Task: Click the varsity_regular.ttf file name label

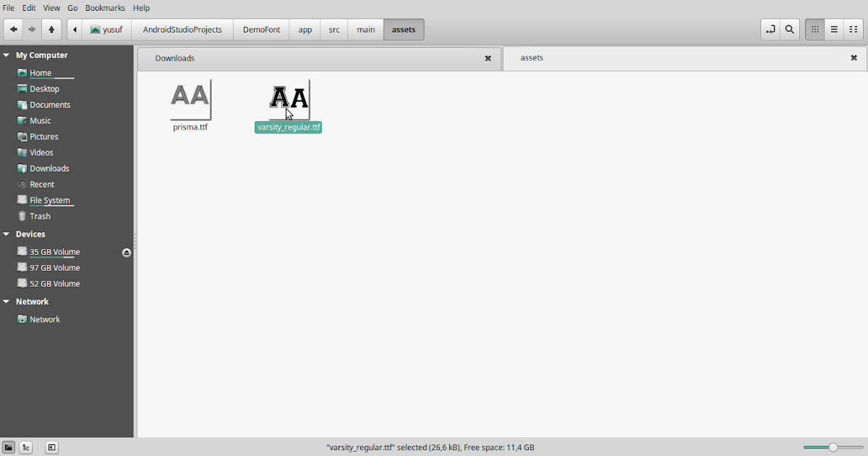Action: pyautogui.click(x=289, y=127)
